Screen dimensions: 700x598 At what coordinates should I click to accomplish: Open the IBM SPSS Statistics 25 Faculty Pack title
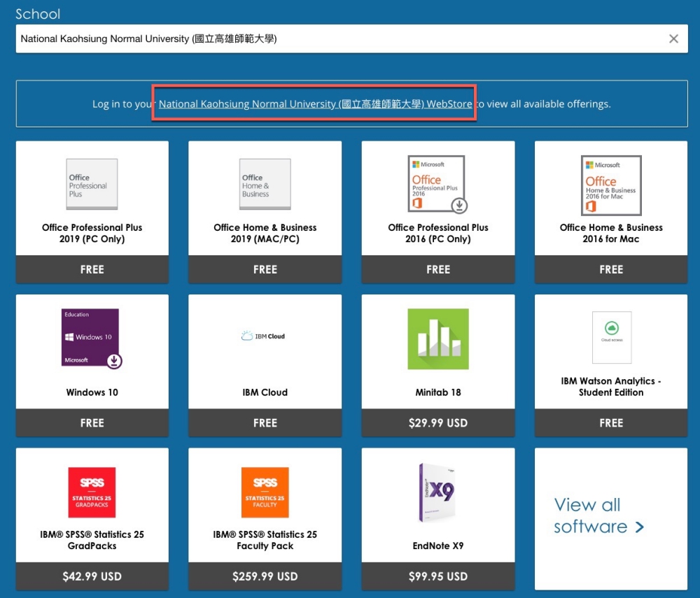coord(265,540)
